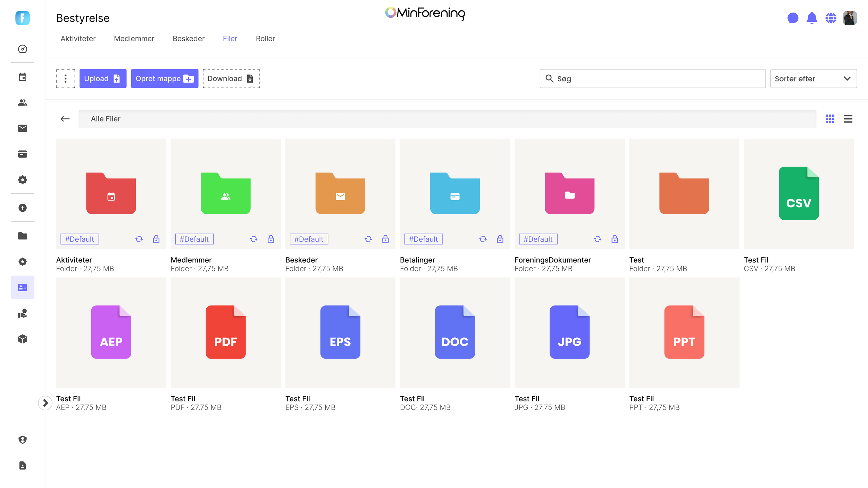Open the MinForening logo at the top
Image resolution: width=868 pixels, height=488 pixels.
pos(424,14)
